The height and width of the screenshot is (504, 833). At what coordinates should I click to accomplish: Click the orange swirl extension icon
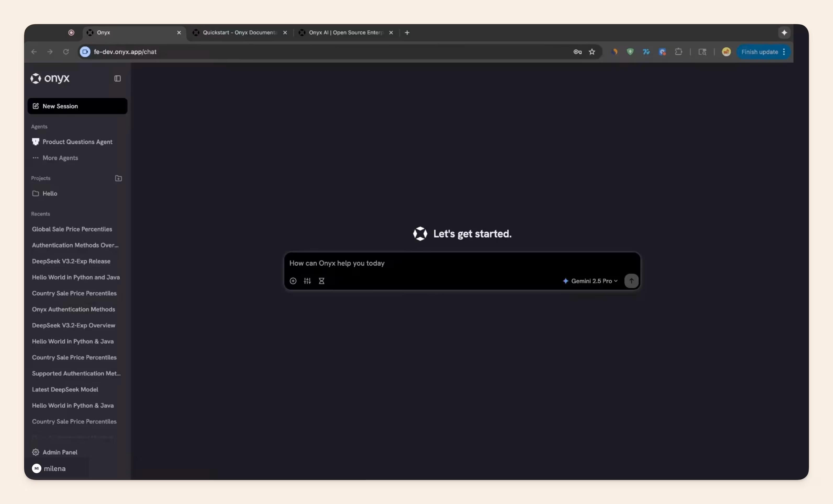point(614,52)
